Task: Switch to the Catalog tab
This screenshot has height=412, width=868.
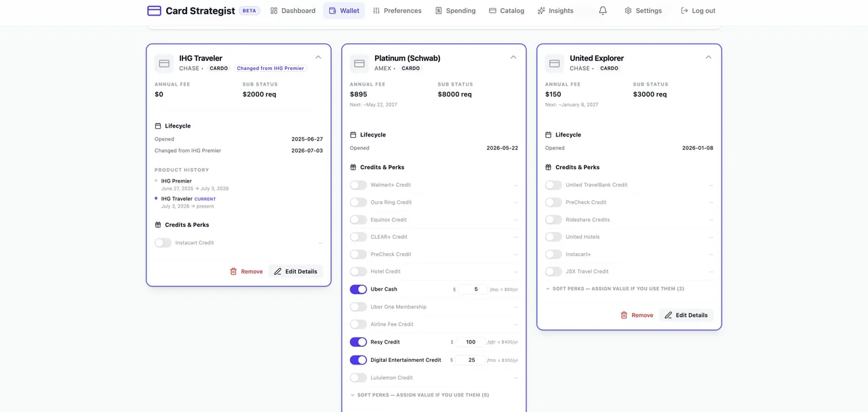Action: [x=507, y=11]
